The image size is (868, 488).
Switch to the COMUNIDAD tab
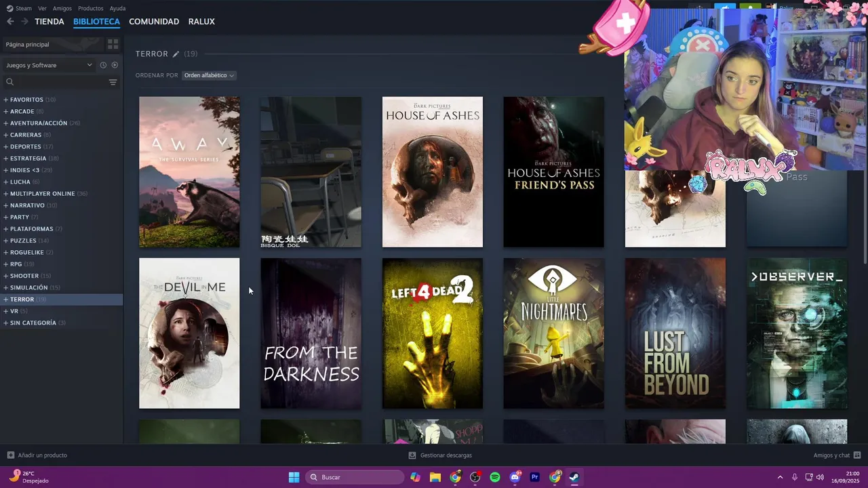(x=154, y=22)
